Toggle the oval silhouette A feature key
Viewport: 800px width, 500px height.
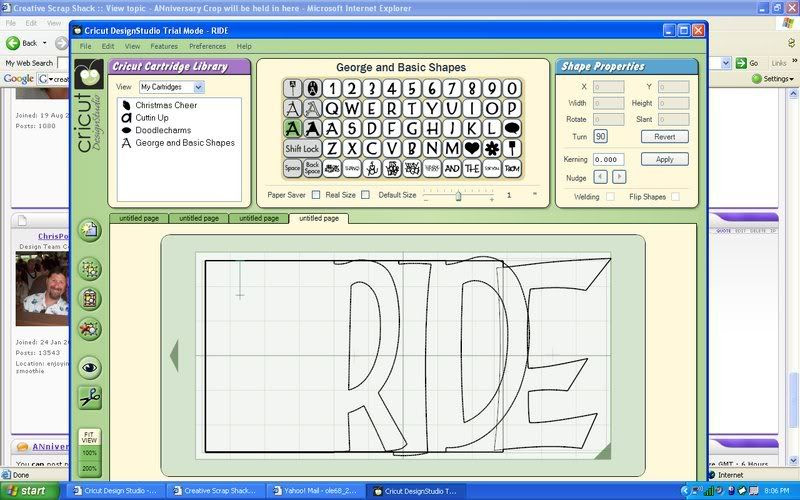click(312, 89)
